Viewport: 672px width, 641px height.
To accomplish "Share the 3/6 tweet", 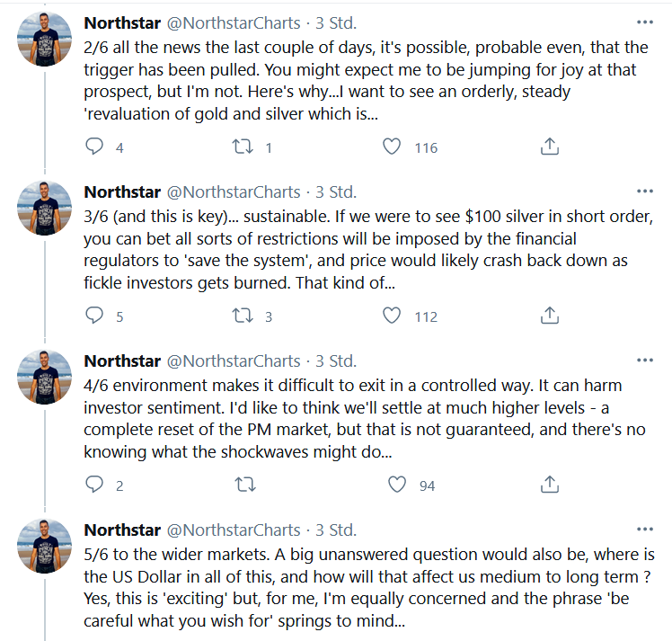I will 550,316.
